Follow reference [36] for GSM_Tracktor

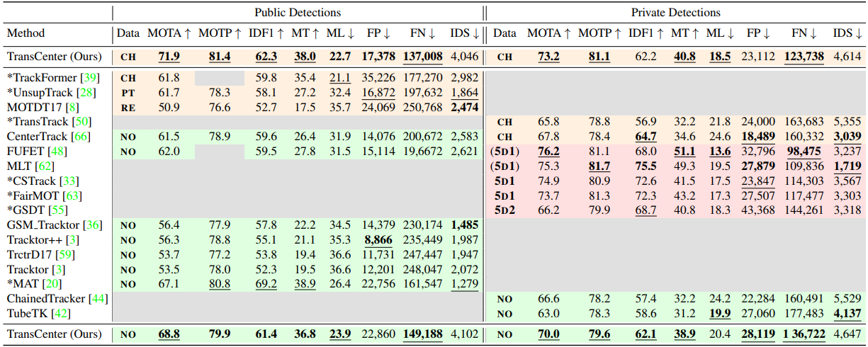tap(94, 224)
